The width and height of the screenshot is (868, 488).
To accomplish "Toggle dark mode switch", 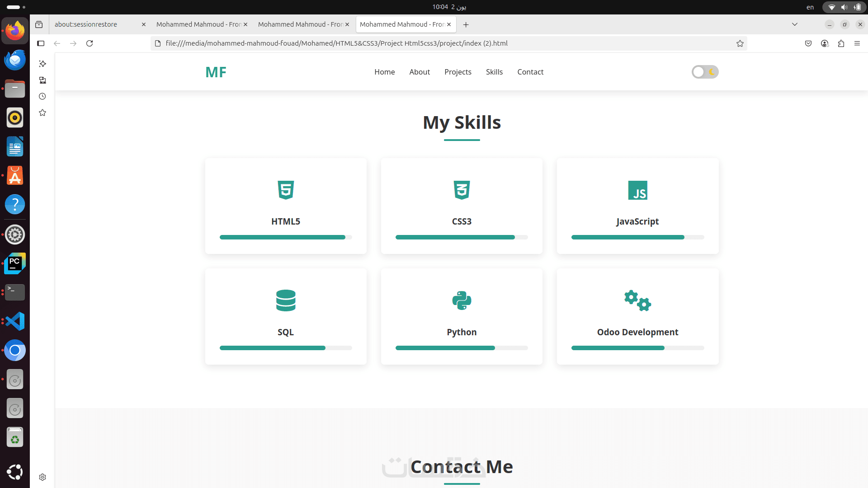I will point(705,72).
